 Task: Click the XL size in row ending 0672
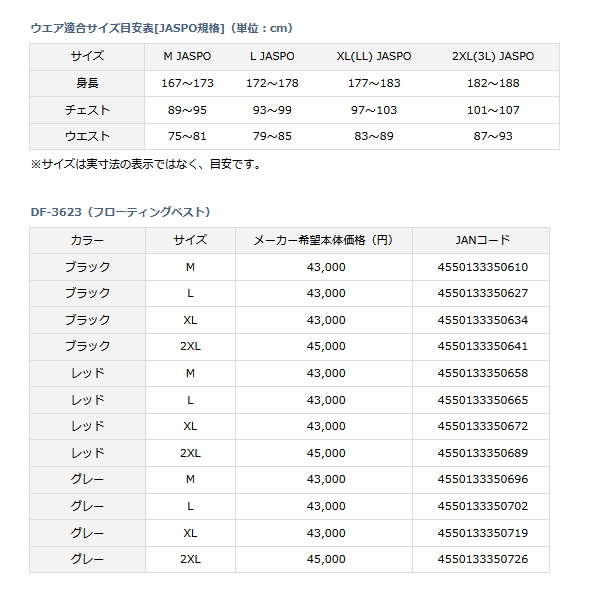190,426
